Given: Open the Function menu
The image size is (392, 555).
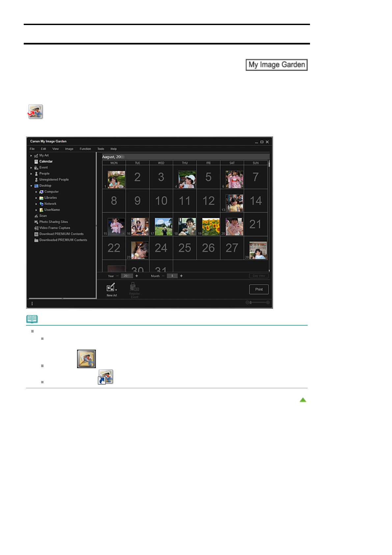Looking at the screenshot, I should coord(85,149).
